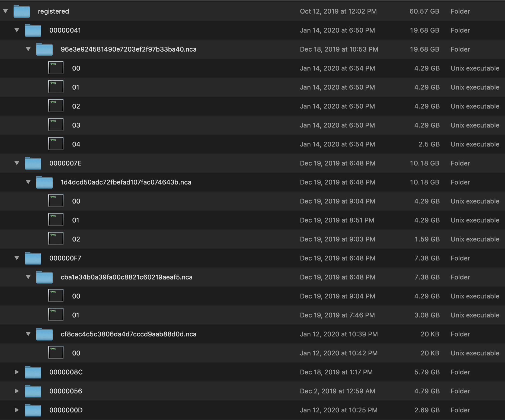Expand the 00000056 folder triangle
Viewport: 505px width, 420px height.
click(17, 391)
